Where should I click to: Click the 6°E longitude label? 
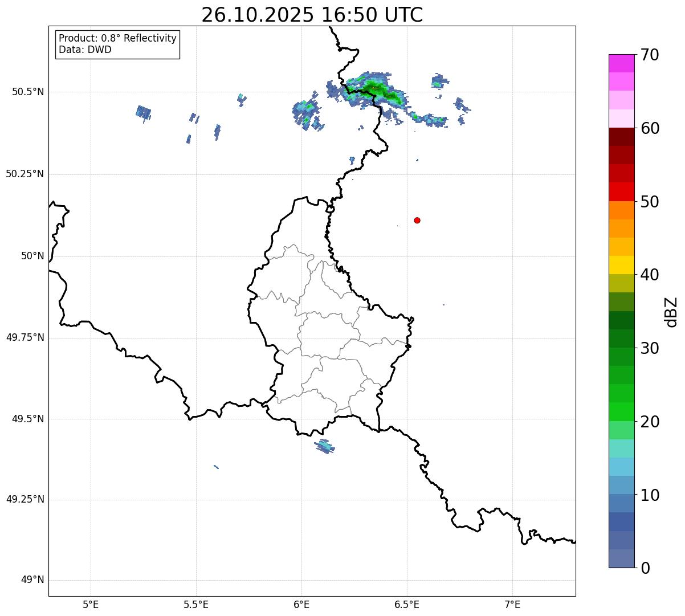click(x=301, y=605)
